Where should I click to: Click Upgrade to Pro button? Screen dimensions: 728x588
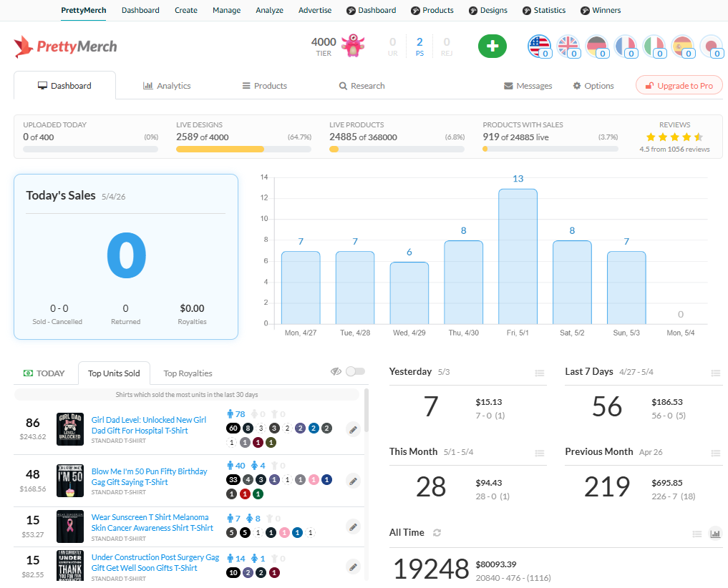coord(679,85)
